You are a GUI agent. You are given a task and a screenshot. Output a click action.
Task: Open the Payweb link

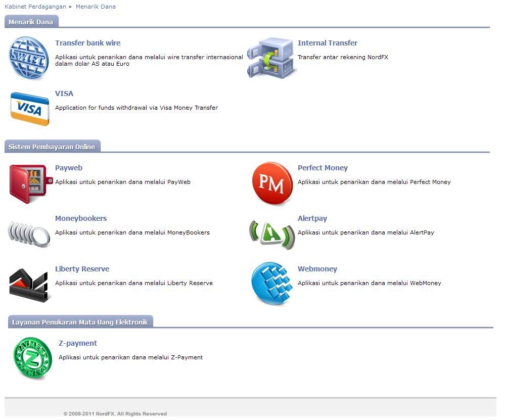(x=69, y=168)
